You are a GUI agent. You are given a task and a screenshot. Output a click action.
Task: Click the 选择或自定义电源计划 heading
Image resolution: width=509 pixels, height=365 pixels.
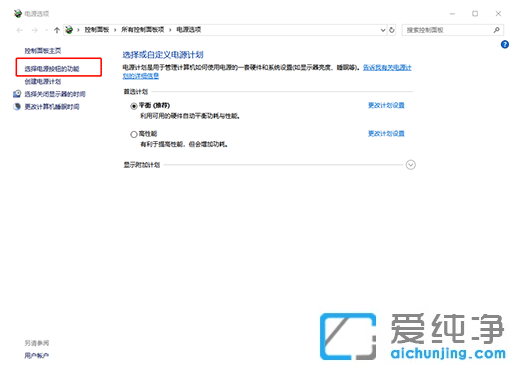pos(163,55)
